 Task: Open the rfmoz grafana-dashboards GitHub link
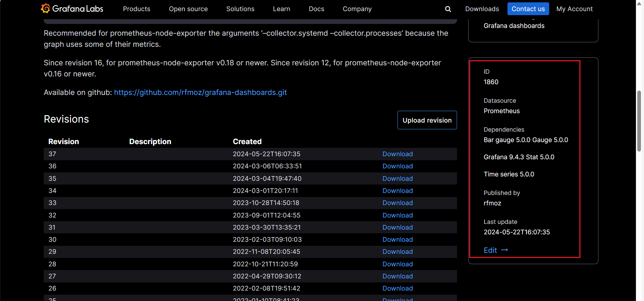[x=200, y=92]
